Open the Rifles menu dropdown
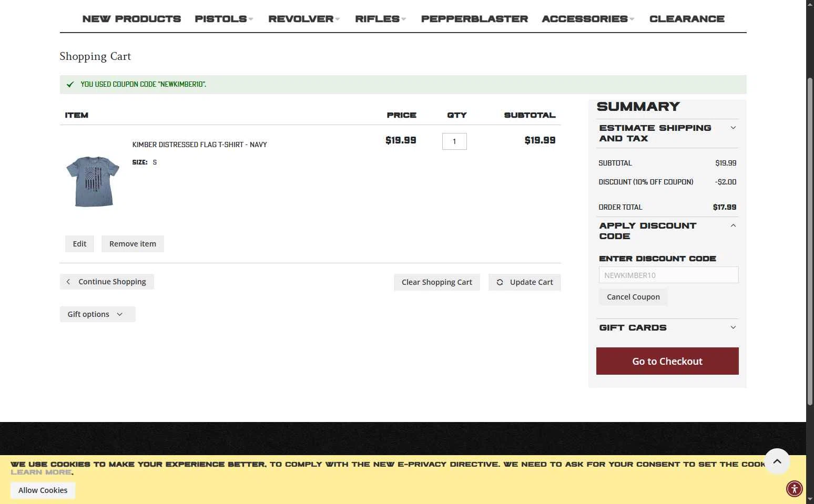 381,19
